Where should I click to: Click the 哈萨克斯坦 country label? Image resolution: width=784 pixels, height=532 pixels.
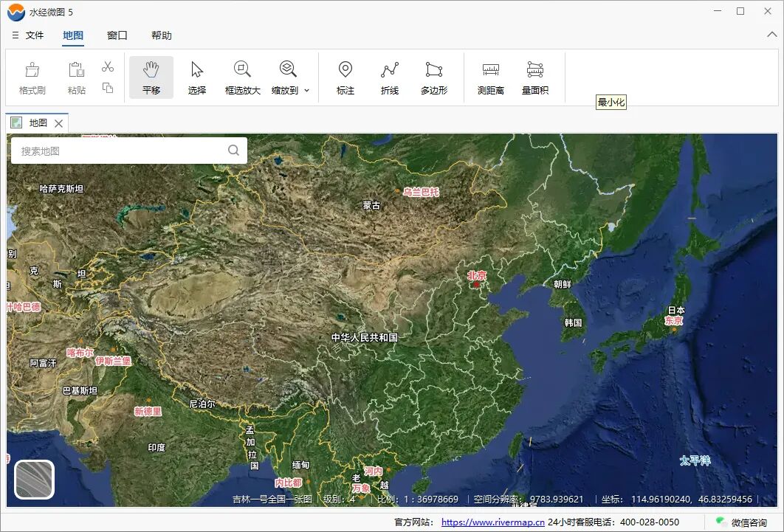61,189
